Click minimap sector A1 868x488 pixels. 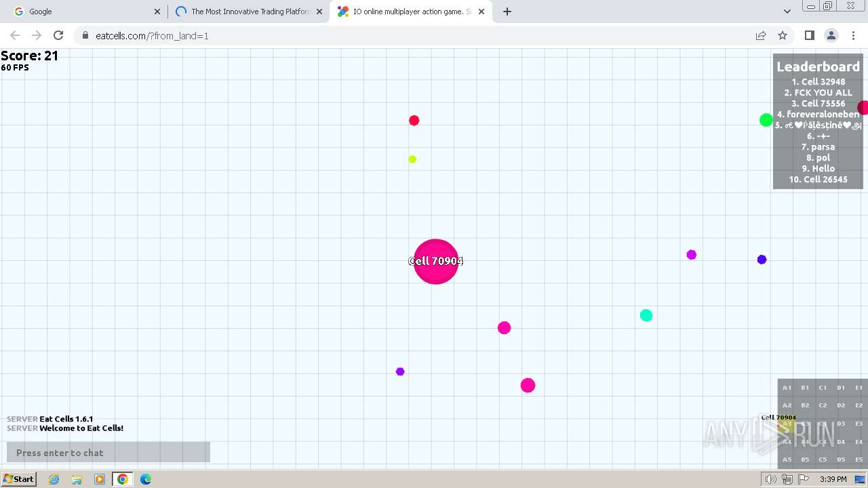tap(787, 388)
